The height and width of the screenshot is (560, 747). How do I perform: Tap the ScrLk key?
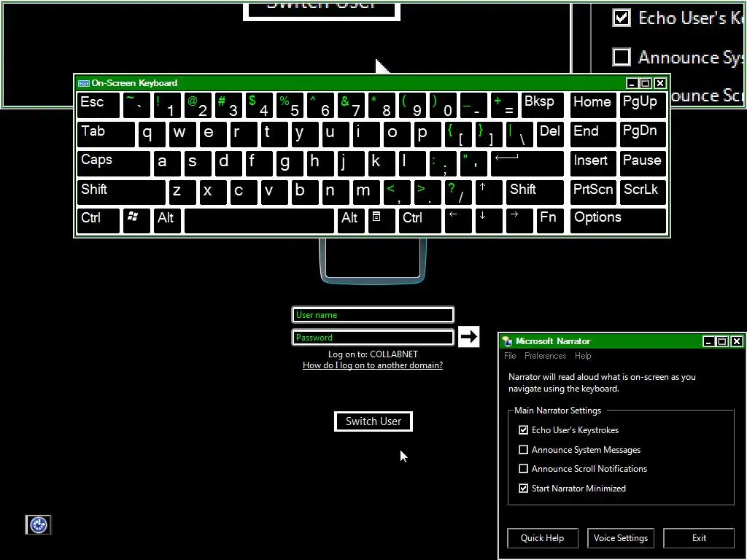pyautogui.click(x=643, y=192)
